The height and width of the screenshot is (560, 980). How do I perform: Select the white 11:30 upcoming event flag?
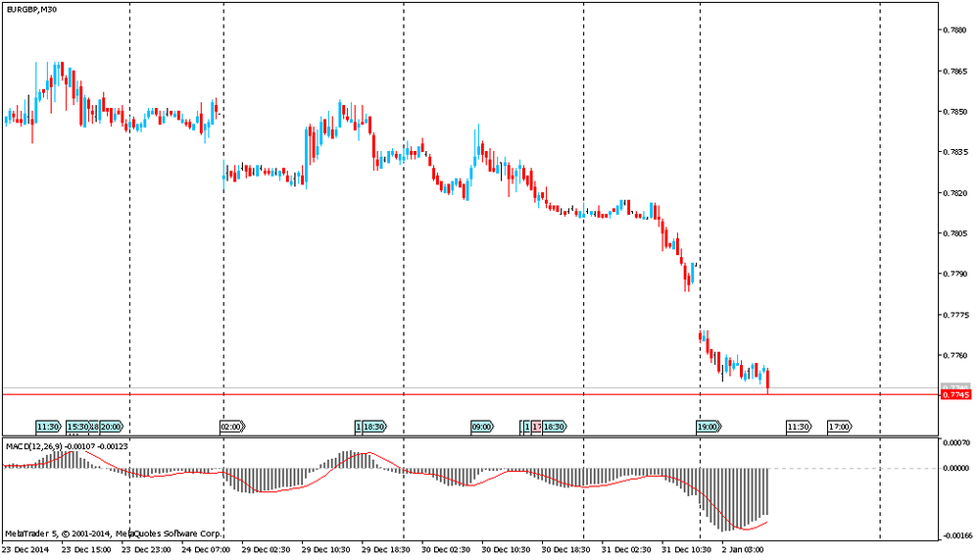[x=799, y=427]
